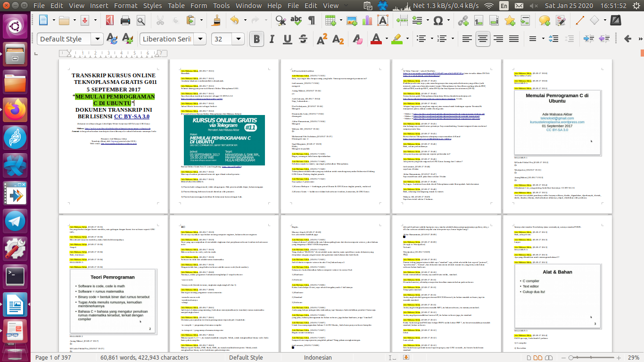Click the Insert Comment bubble icon
Image resolution: width=644 pixels, height=362 pixels.
tap(545, 21)
